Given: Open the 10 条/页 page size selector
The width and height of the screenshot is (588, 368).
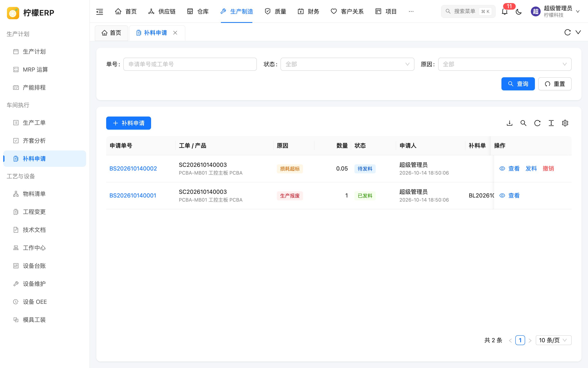Looking at the screenshot, I should 553,340.
